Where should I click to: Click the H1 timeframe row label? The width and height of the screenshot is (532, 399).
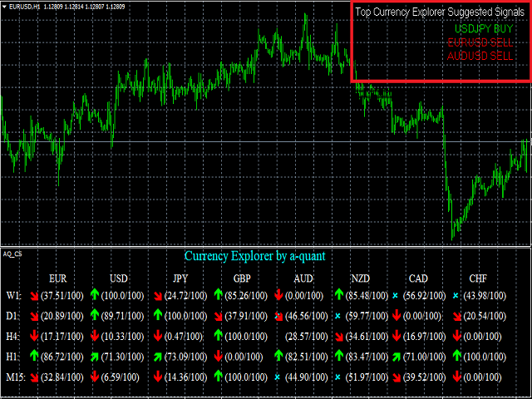tap(12, 357)
